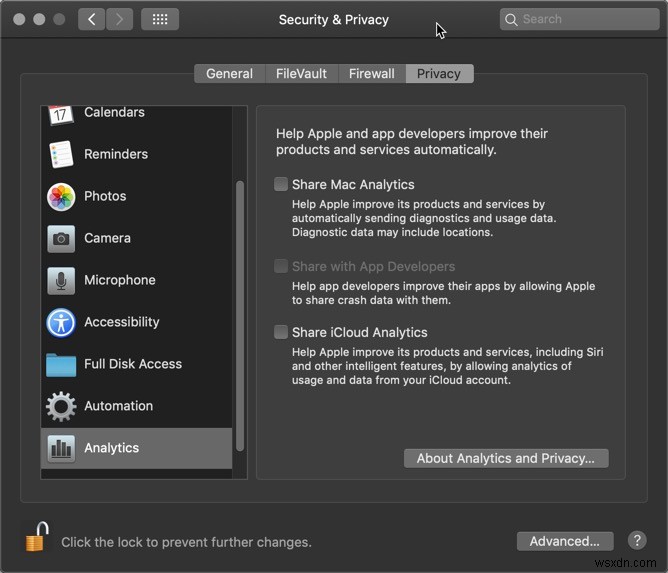Click the Reminders list icon

tap(61, 154)
